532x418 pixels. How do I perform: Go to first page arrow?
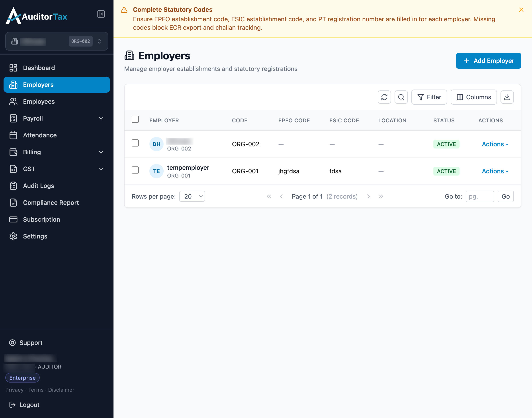[x=269, y=196]
